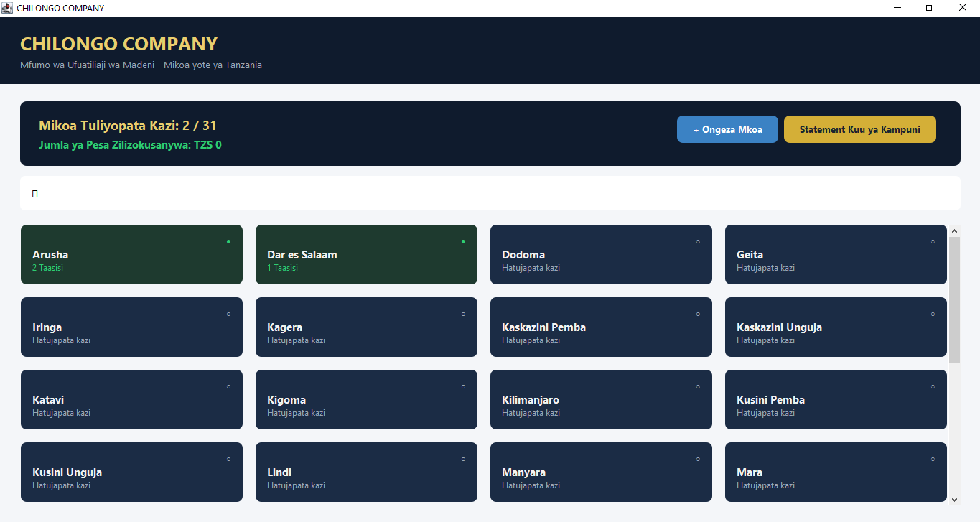
Task: Select the Manyara region card
Action: point(601,472)
